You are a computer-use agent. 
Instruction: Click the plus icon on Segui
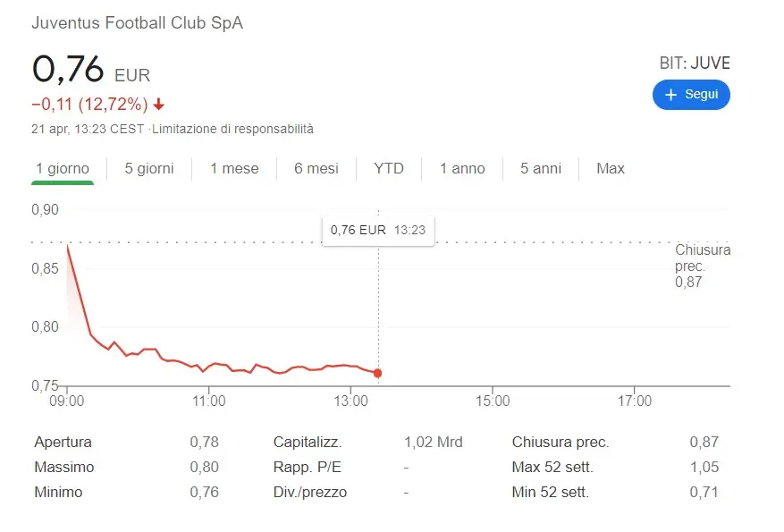click(671, 95)
